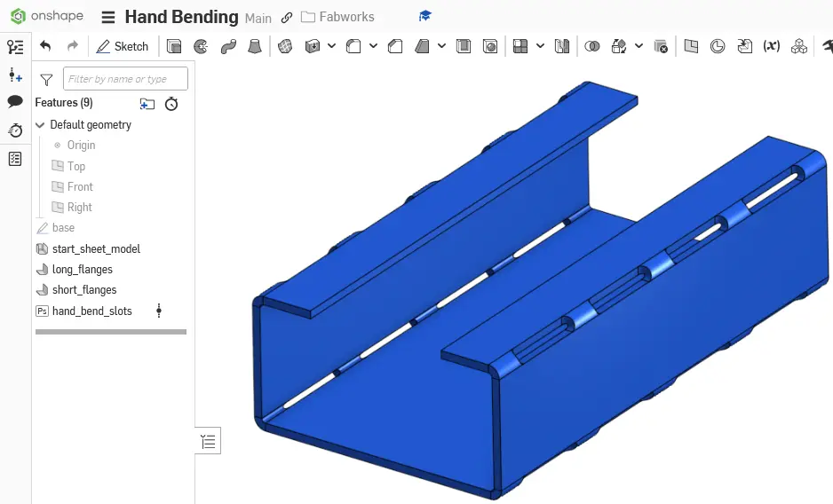This screenshot has width=833, height=504.
Task: Toggle the feature list panel icon
Action: click(15, 47)
